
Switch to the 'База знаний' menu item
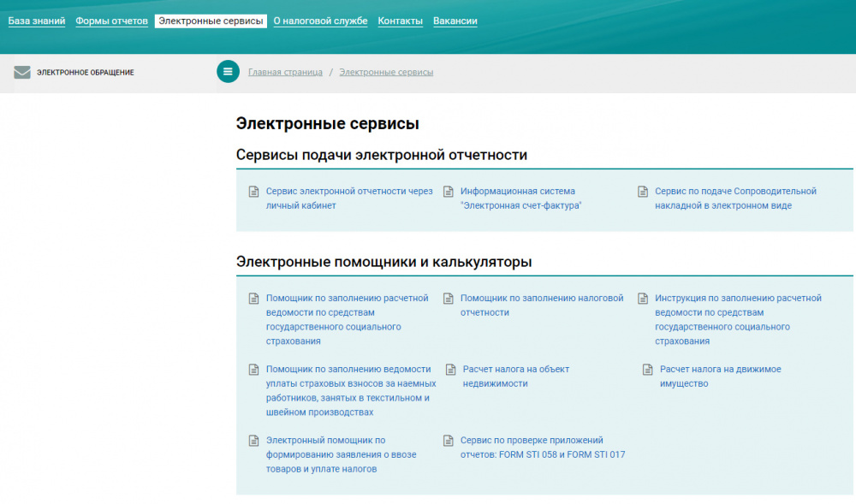point(36,21)
